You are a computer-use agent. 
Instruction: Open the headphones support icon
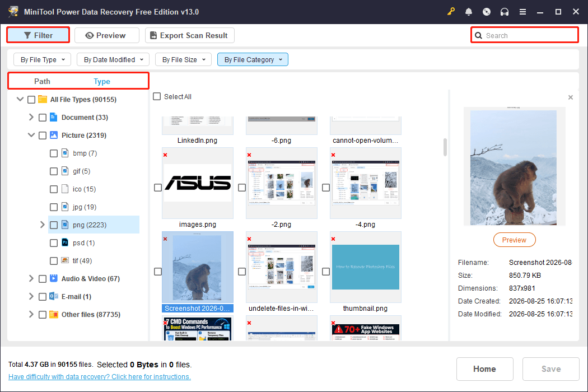pyautogui.click(x=505, y=12)
